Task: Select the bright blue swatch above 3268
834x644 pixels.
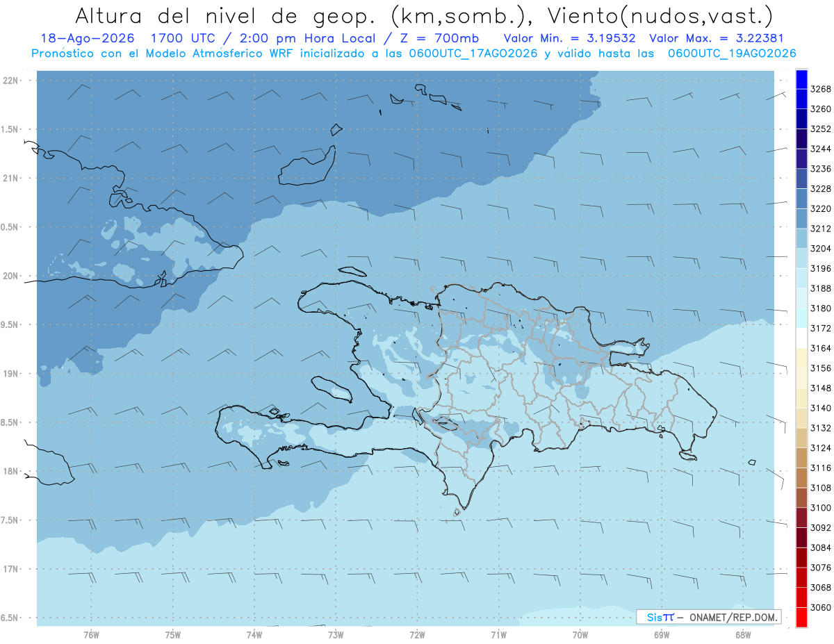Action: coord(801,79)
